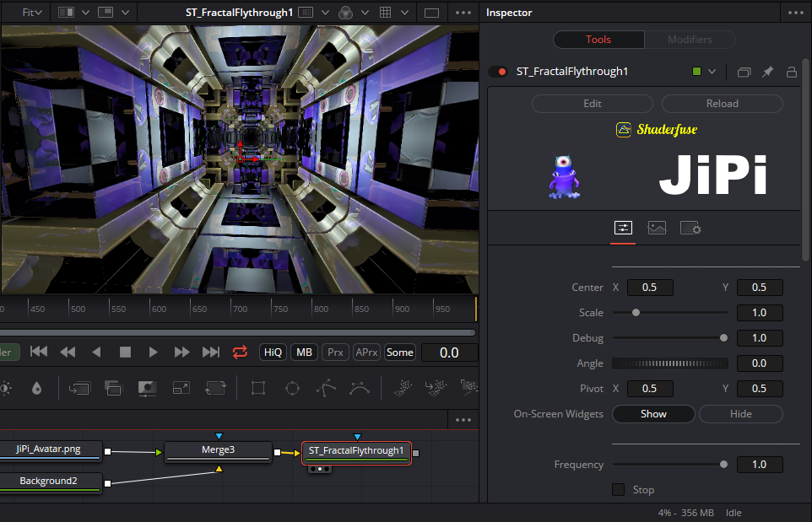Jump to the last frame
The height and width of the screenshot is (522, 812).
coord(211,352)
